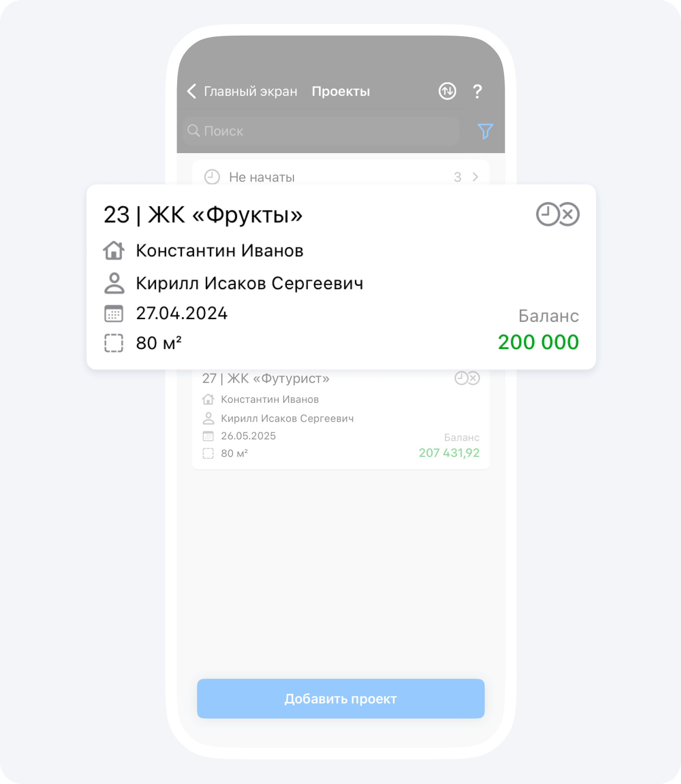681x784 pixels.
Task: Click the search magnifier icon
Action: point(193,131)
